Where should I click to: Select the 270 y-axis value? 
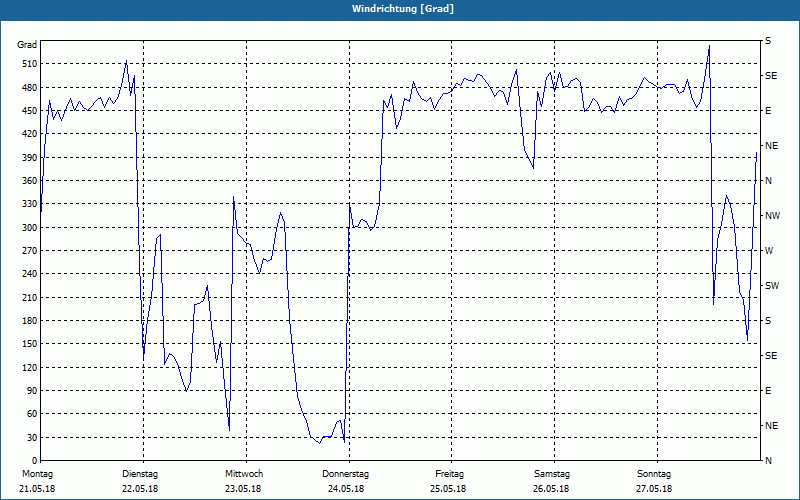pyautogui.click(x=30, y=251)
